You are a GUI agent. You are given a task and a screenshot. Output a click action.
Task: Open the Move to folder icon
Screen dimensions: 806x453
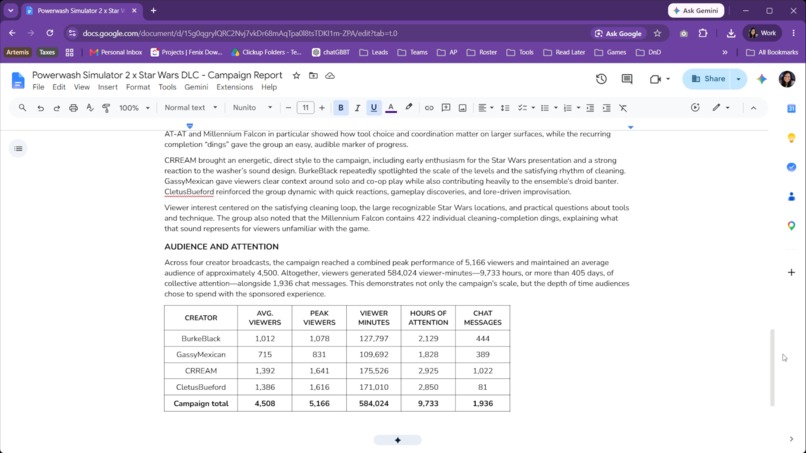[313, 76]
